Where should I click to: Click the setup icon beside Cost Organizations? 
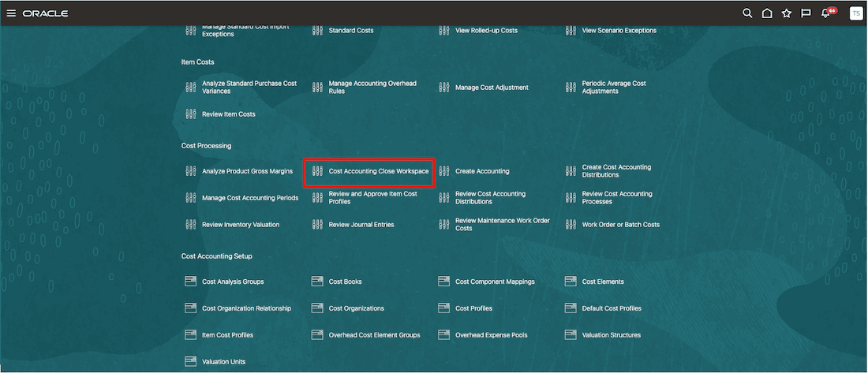pos(317,308)
